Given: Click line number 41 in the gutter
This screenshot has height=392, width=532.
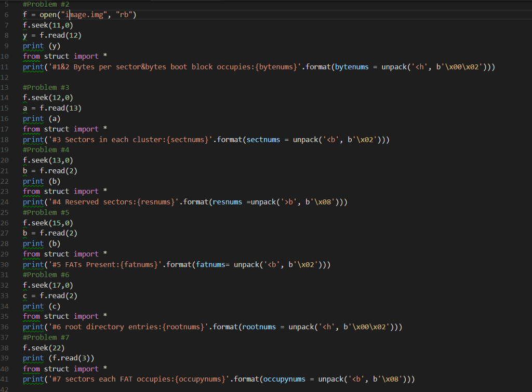Looking at the screenshot, I should (x=6, y=379).
